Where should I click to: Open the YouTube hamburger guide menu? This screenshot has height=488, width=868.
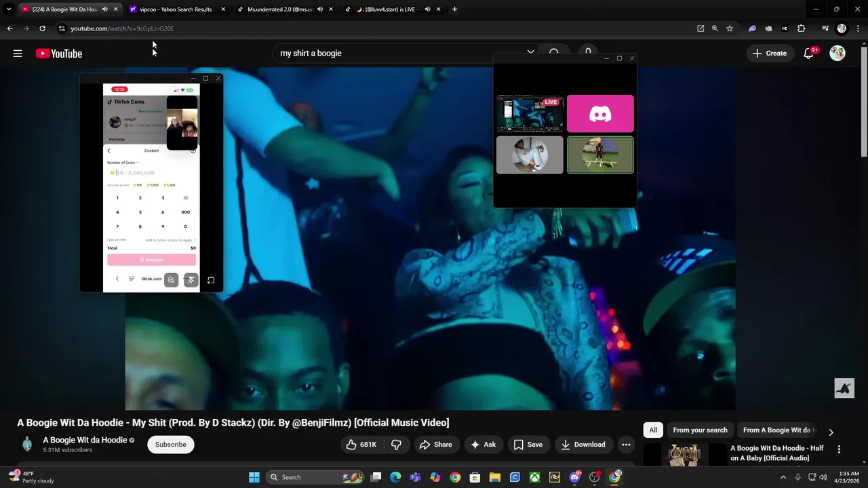[x=18, y=54]
